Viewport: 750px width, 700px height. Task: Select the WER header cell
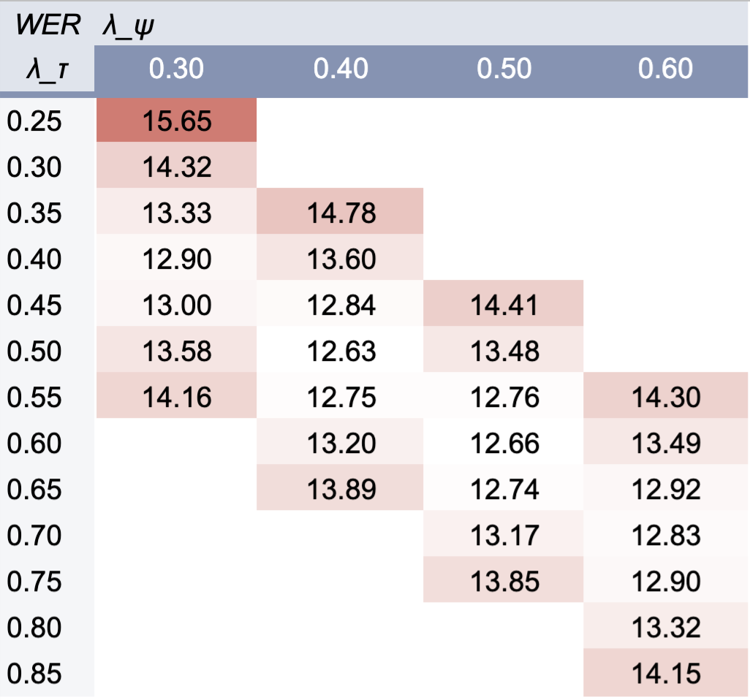click(48, 24)
